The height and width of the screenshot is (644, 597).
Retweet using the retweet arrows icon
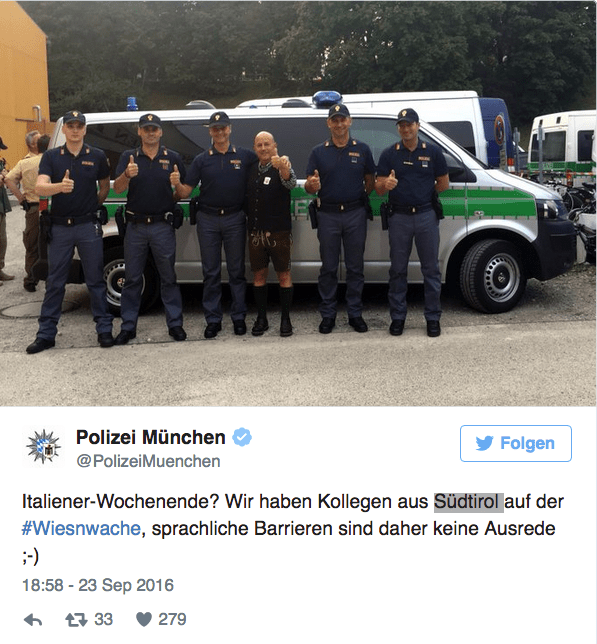[x=76, y=619]
